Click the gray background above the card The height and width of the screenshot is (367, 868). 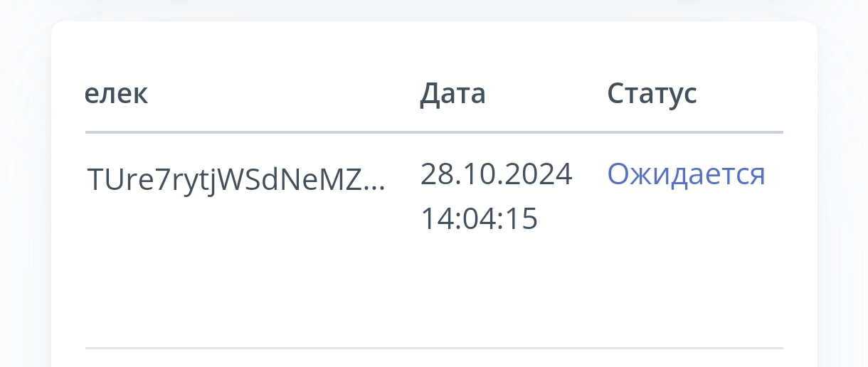[x=434, y=9]
